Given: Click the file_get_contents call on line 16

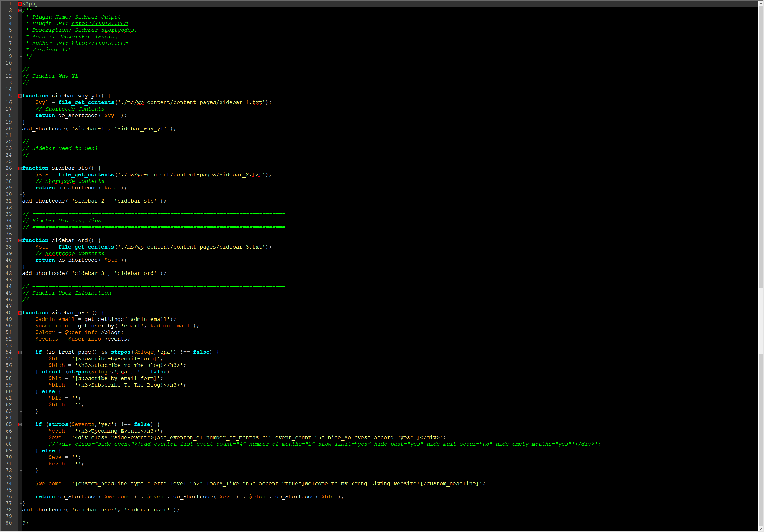Looking at the screenshot, I should click(x=86, y=102).
